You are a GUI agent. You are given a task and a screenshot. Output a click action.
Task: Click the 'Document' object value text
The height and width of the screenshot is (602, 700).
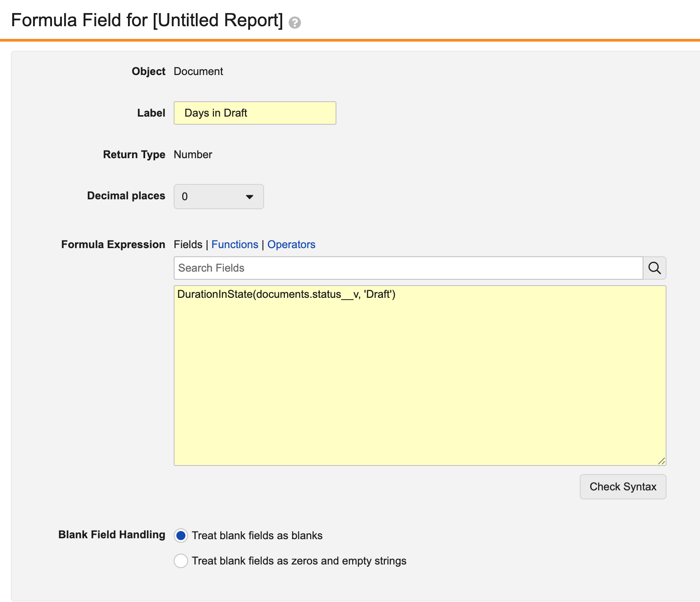click(x=198, y=71)
